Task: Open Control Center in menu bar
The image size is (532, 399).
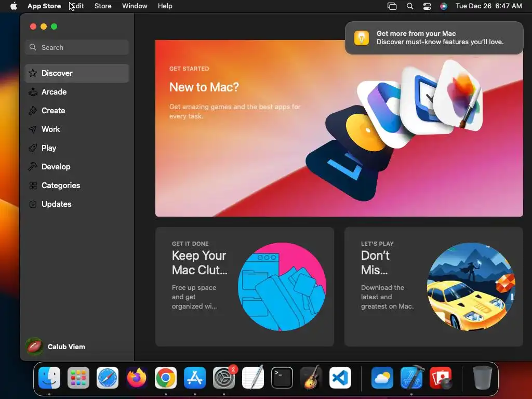Action: (427, 6)
